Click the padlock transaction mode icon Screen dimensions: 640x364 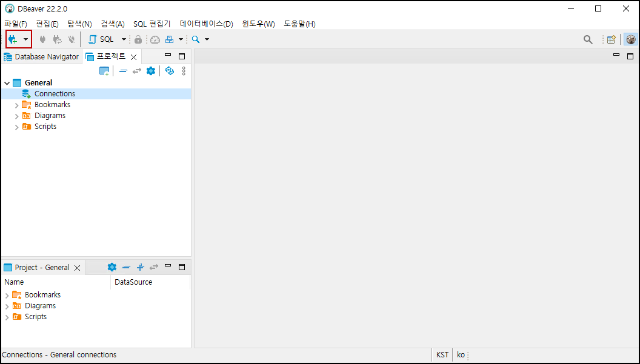[x=138, y=39]
